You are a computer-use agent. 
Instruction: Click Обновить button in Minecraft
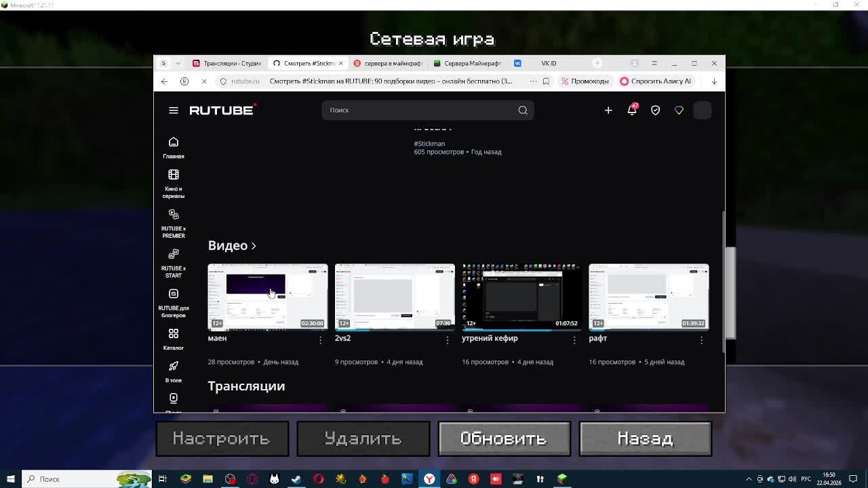click(504, 439)
